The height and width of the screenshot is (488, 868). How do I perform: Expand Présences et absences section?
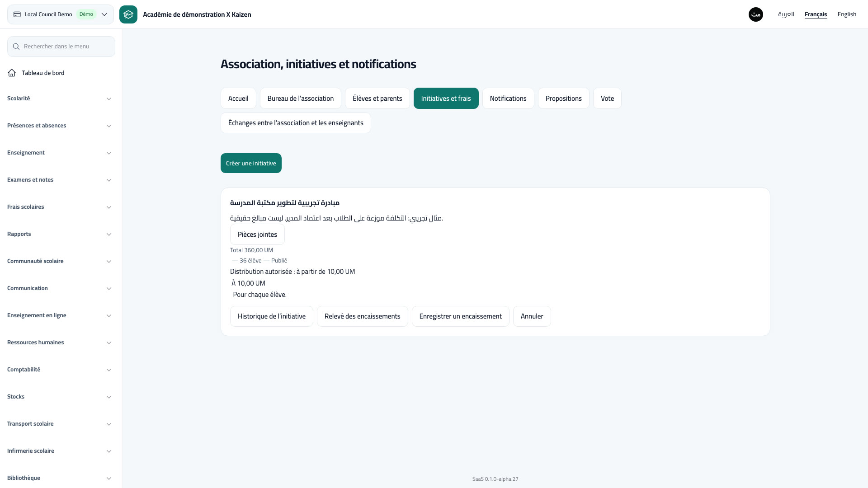point(59,126)
